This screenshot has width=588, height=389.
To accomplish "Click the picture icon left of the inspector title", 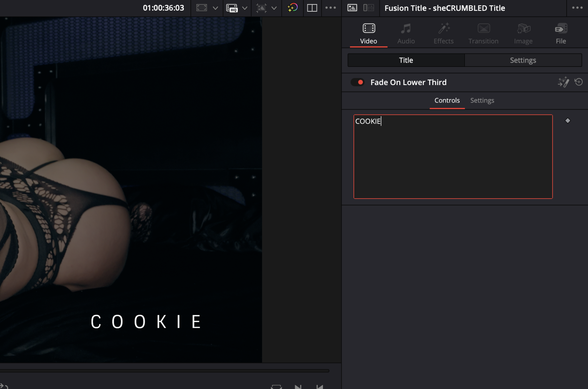I will [352, 8].
